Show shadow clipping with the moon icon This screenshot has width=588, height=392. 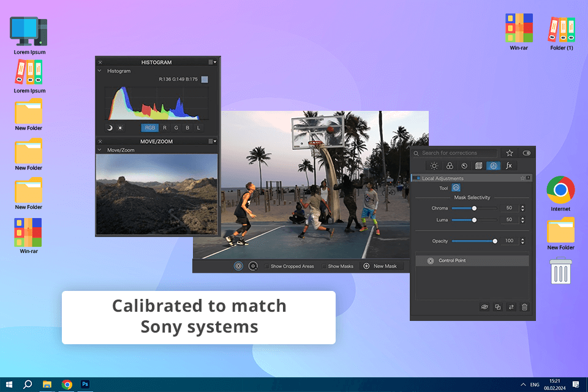click(110, 128)
